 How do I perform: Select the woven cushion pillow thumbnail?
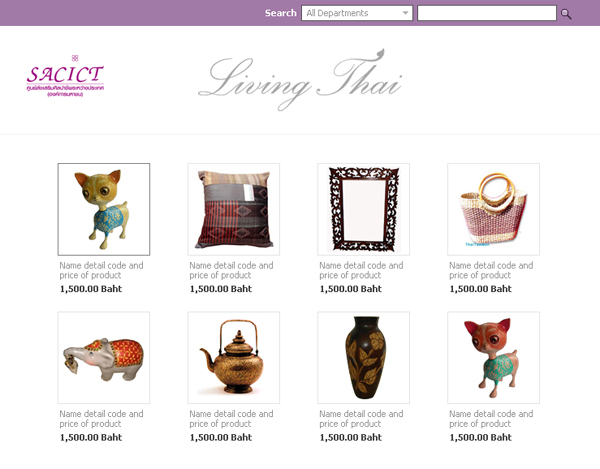pos(233,209)
